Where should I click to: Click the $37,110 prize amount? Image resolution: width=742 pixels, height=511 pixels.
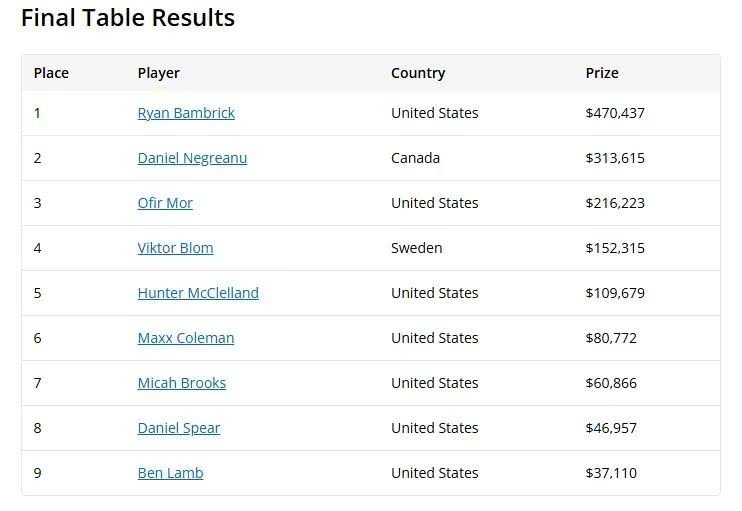tap(611, 473)
